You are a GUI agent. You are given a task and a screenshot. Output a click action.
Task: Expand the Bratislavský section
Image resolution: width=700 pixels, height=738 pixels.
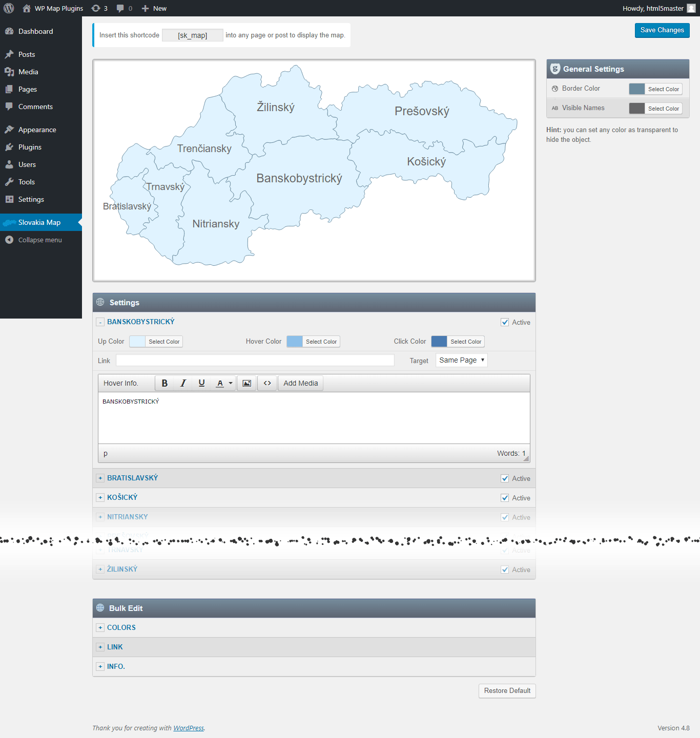point(100,478)
